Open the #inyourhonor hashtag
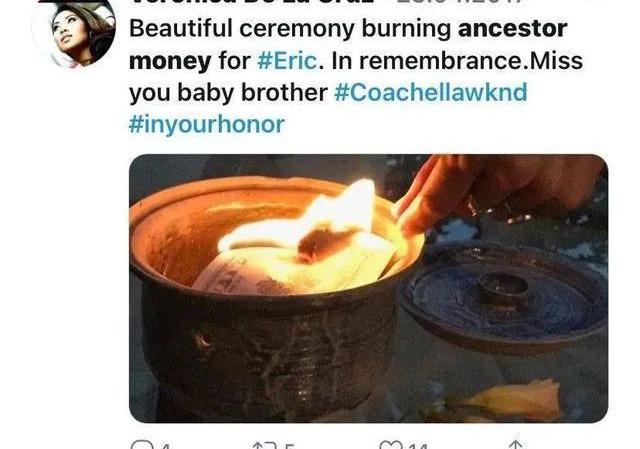Image resolution: width=640 pixels, height=449 pixels. pyautogui.click(x=207, y=124)
